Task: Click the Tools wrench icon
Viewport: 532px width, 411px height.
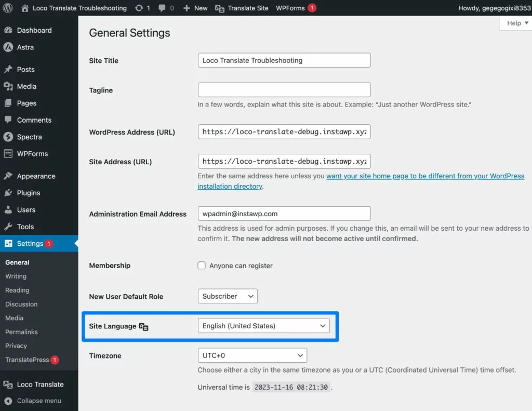Action: [8, 227]
